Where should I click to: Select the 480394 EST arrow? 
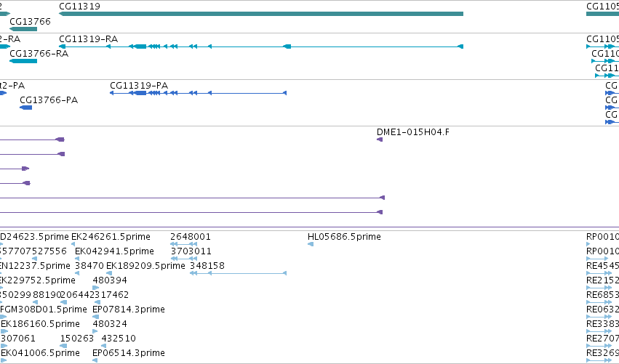[x=95, y=288]
